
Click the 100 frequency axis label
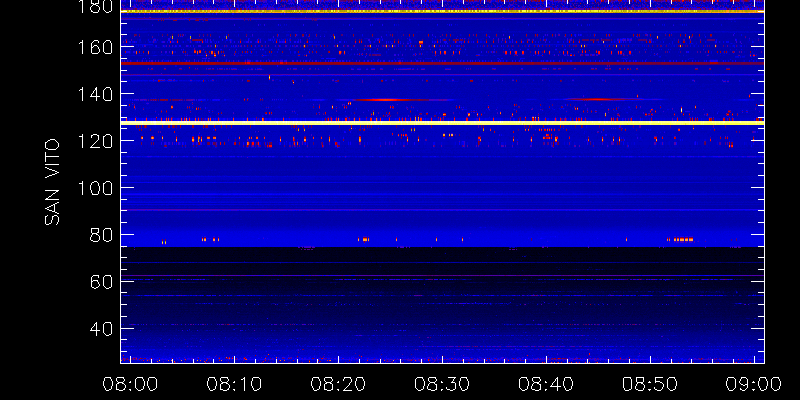pyautogui.click(x=94, y=188)
